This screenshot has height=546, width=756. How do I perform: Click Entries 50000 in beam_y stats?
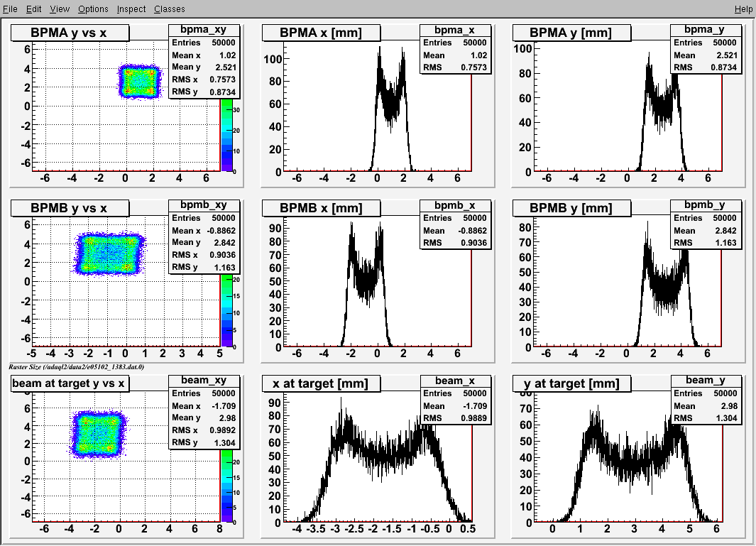coord(705,393)
